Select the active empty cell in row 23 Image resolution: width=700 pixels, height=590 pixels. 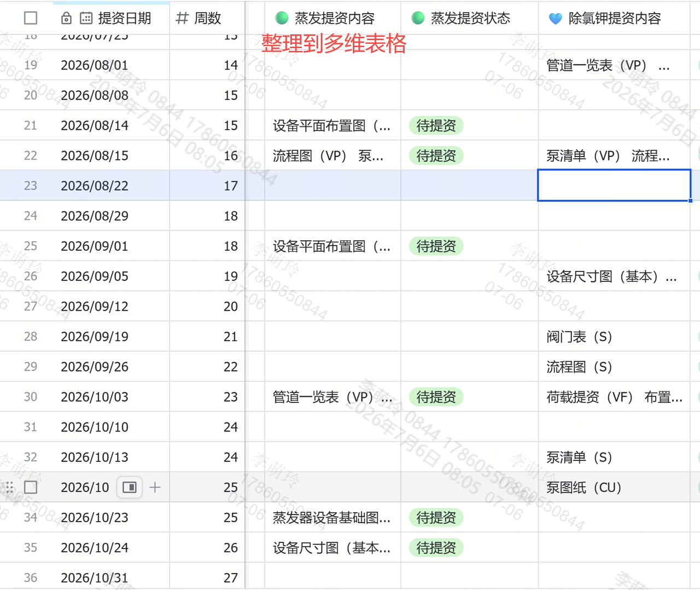click(614, 186)
